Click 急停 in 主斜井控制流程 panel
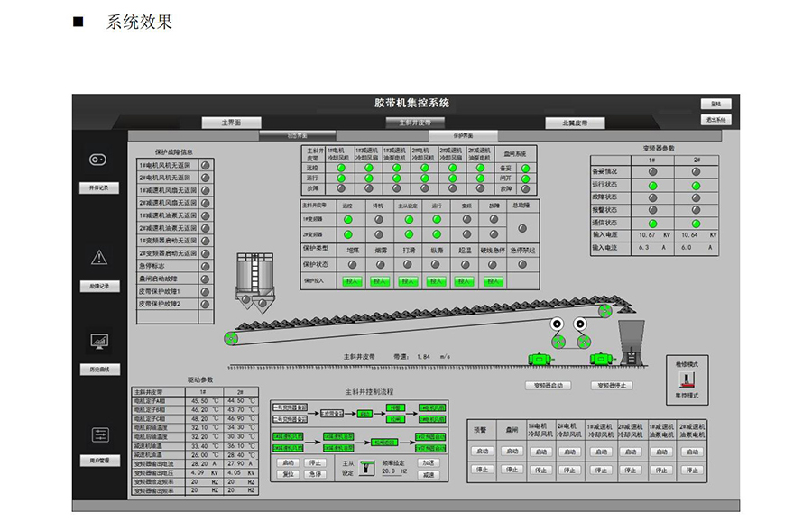Viewport: 812px width, 521px height. coord(315,474)
